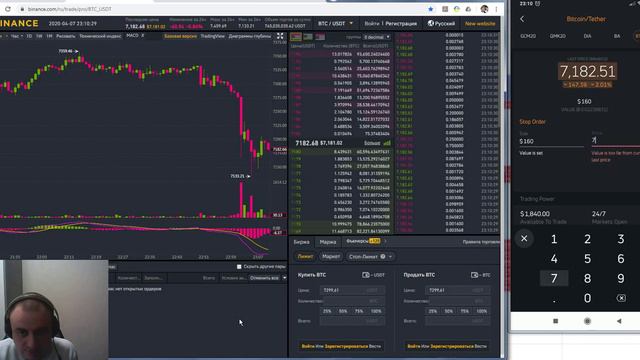The image size is (640, 360).
Task: Click the wallet icon in Продать BTC panel
Action: tap(474, 275)
